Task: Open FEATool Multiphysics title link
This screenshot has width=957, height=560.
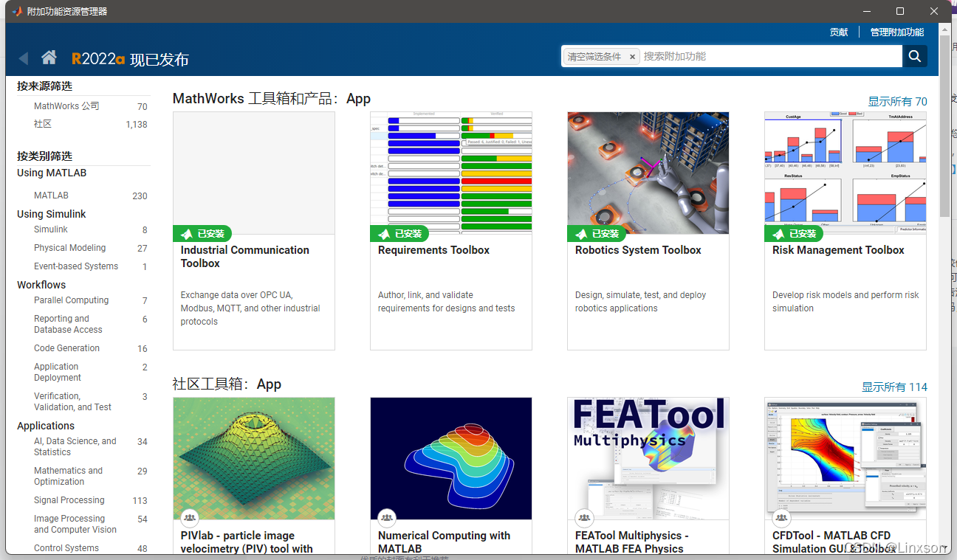Action: click(631, 542)
